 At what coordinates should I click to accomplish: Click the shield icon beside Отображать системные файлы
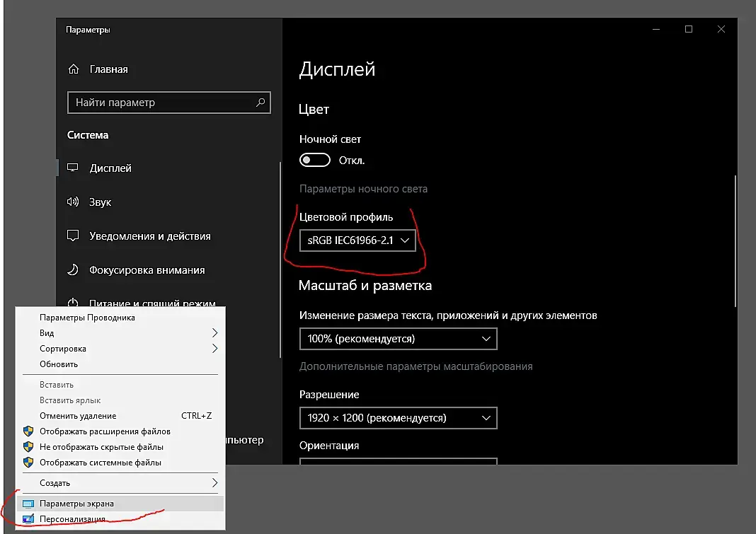[28, 462]
